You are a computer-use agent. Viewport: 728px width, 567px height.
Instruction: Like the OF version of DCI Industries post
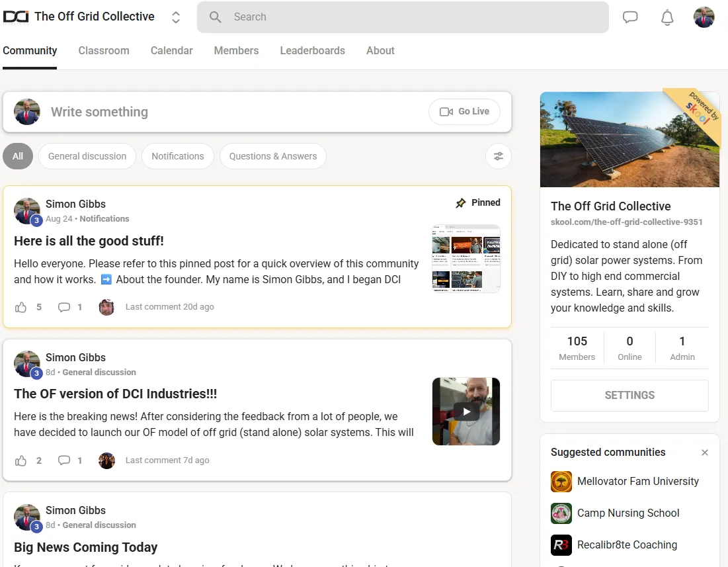(x=21, y=460)
